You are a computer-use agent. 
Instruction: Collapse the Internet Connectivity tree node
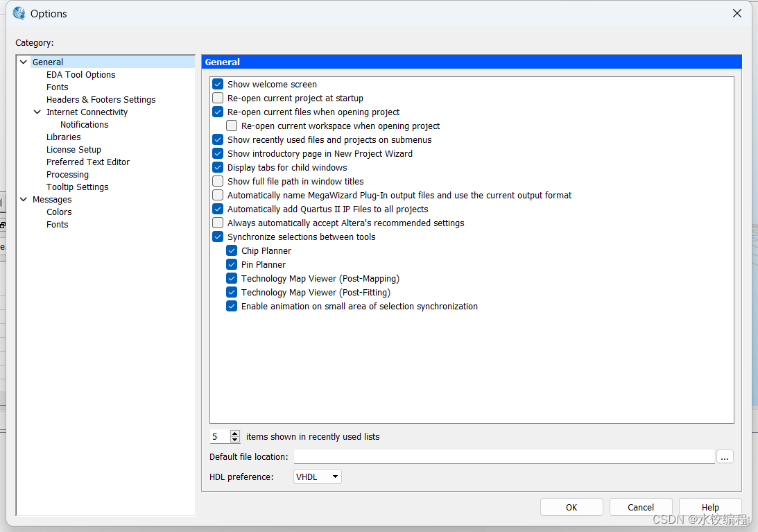click(x=37, y=112)
